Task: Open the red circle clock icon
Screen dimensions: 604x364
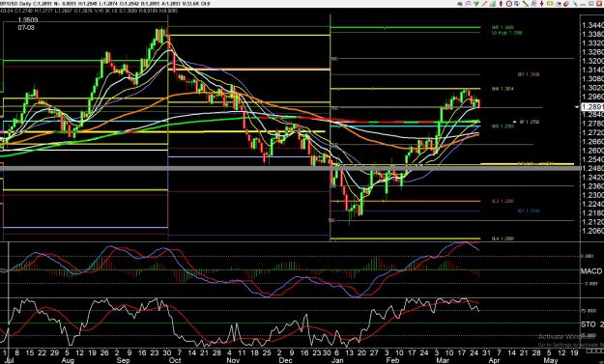Action: pyautogui.click(x=509, y=4)
